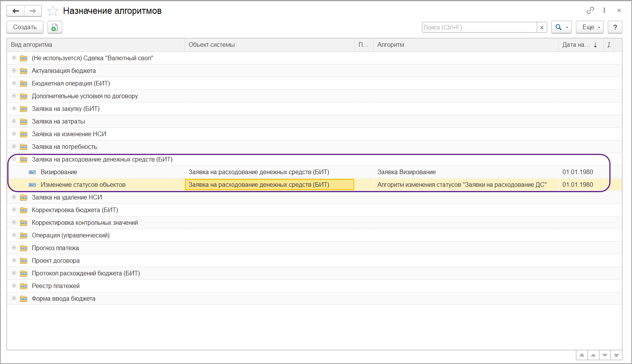Expand the Актуализация бюджета group
The width and height of the screenshot is (632, 364).
pos(14,71)
